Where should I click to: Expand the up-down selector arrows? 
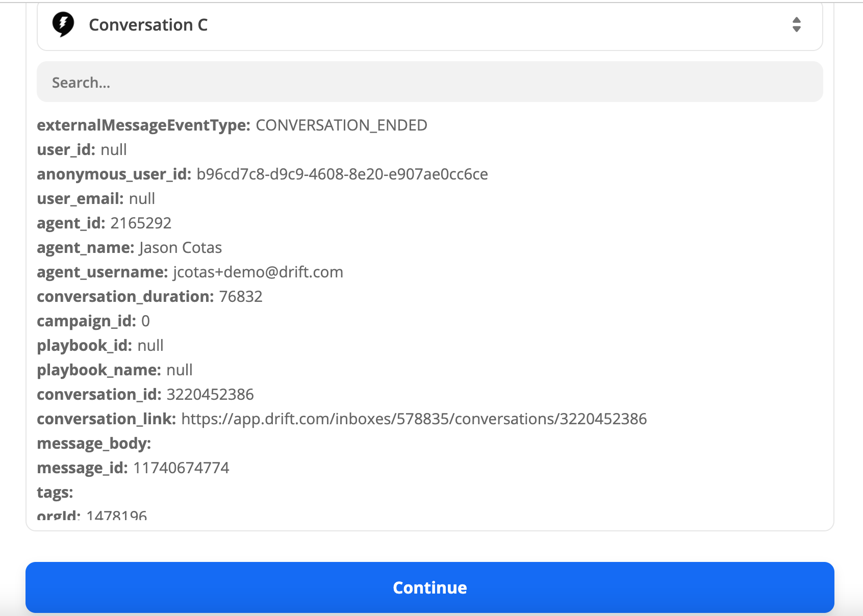pyautogui.click(x=796, y=24)
